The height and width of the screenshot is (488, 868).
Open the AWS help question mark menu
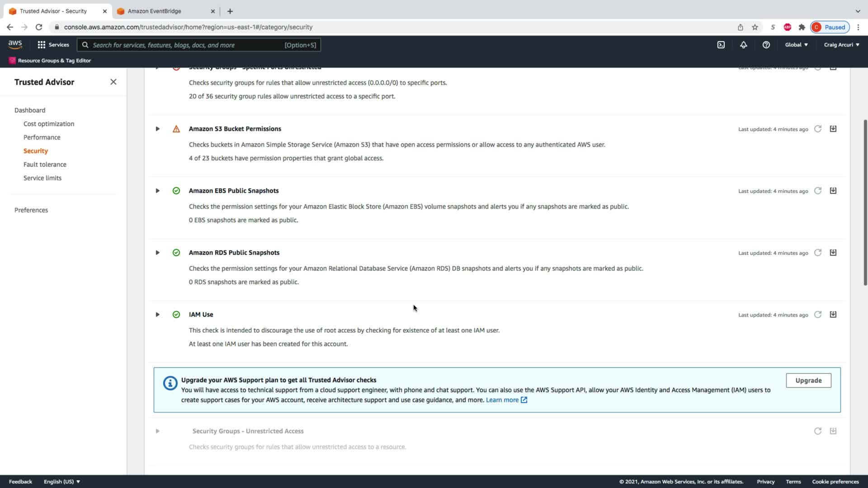[x=766, y=45]
